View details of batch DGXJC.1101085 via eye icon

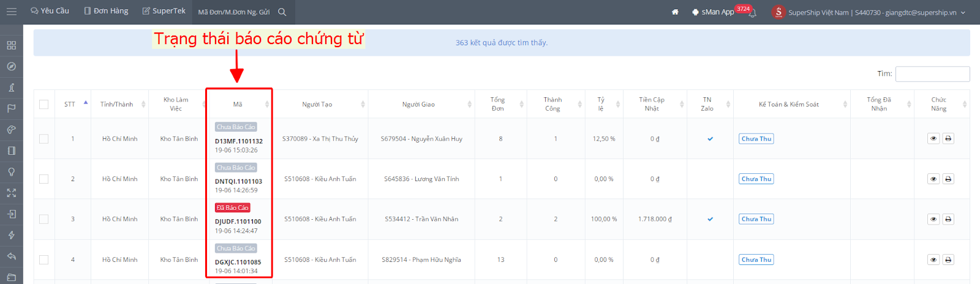tap(933, 260)
